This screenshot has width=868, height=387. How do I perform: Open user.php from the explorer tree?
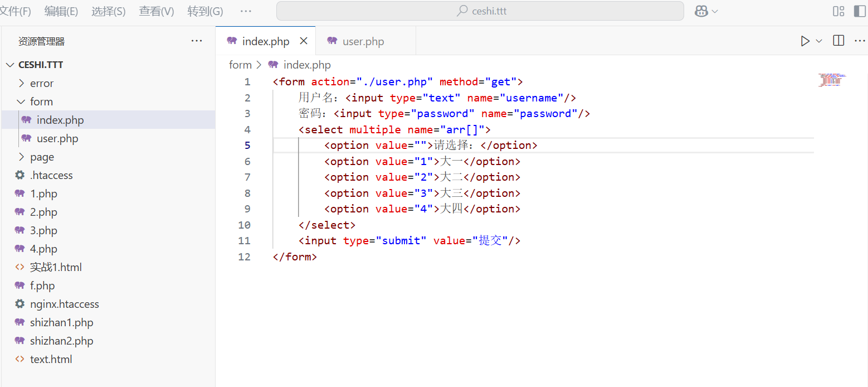point(108,138)
